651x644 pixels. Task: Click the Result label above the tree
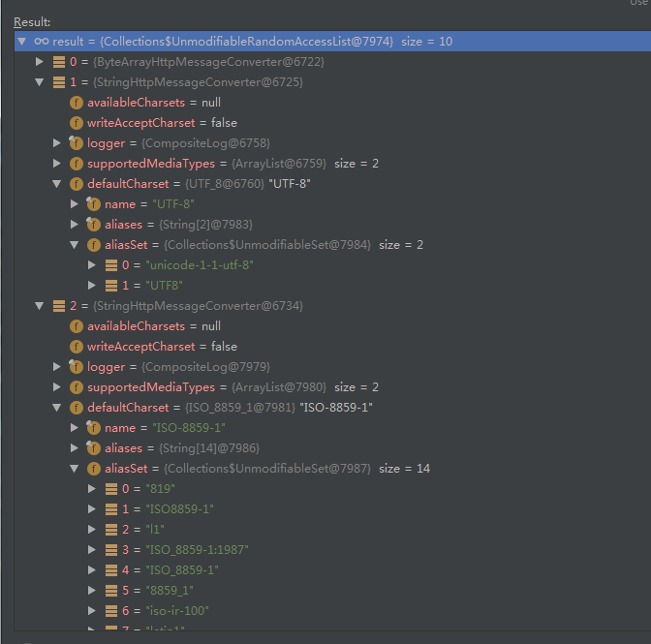click(32, 21)
